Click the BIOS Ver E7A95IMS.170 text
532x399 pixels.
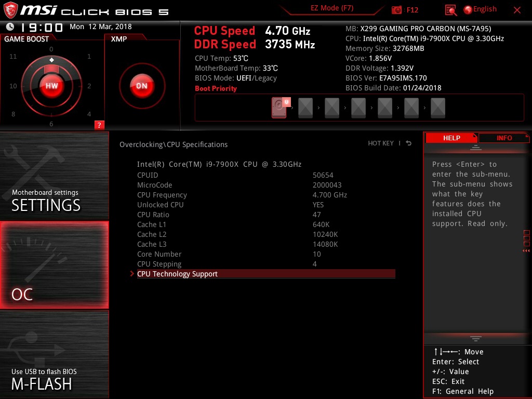pyautogui.click(x=386, y=78)
